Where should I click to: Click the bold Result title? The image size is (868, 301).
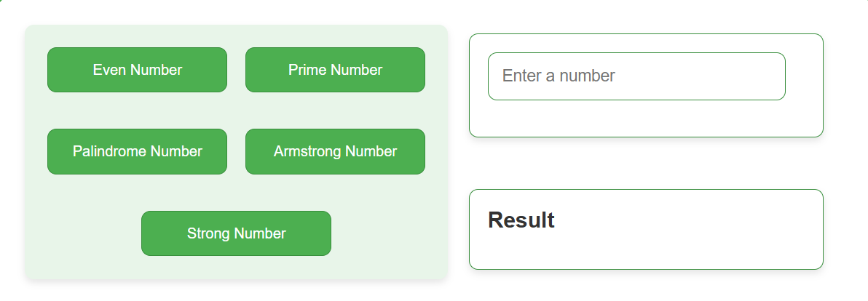click(x=521, y=220)
